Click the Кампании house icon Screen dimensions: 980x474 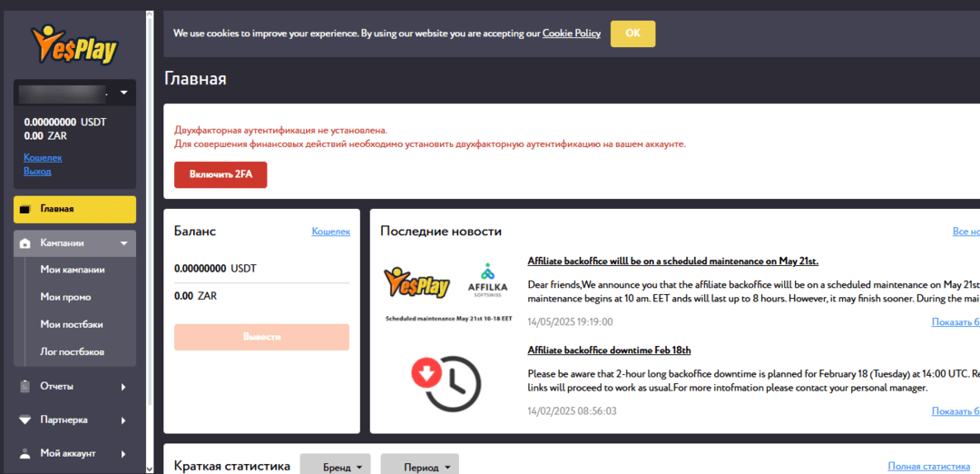click(x=25, y=243)
